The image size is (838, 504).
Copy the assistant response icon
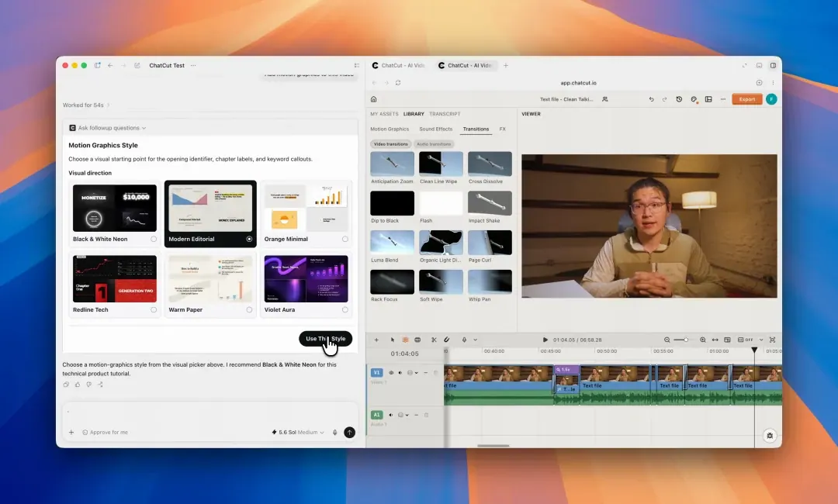tap(66, 385)
